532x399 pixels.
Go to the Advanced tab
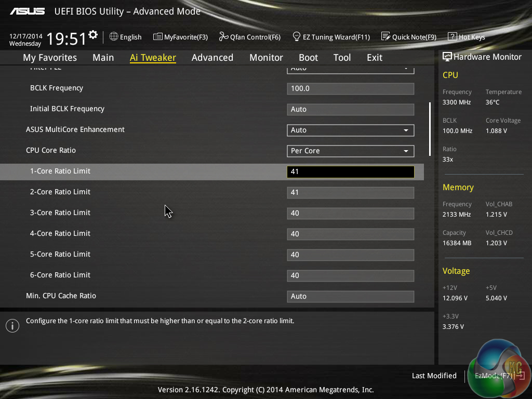pos(212,58)
